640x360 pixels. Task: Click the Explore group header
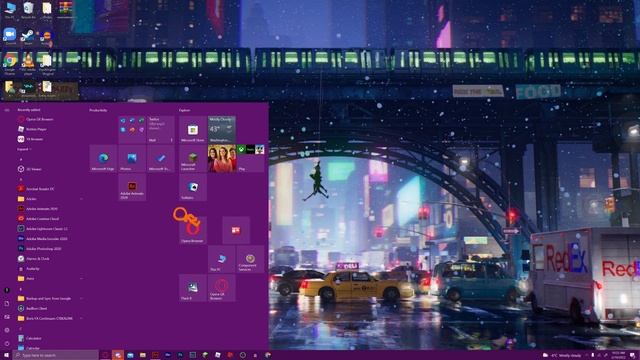pyautogui.click(x=184, y=110)
